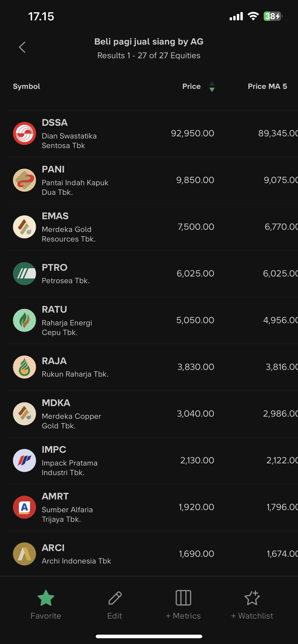This screenshot has height=644, width=298.
Task: Tap the battery indicator in status bar
Action: click(x=273, y=17)
